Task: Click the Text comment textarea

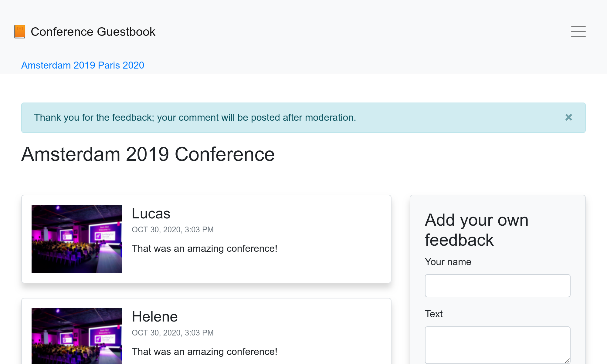Action: tap(497, 345)
